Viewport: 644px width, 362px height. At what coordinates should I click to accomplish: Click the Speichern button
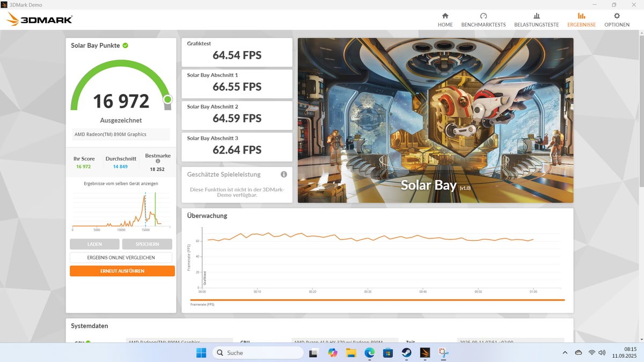click(147, 244)
